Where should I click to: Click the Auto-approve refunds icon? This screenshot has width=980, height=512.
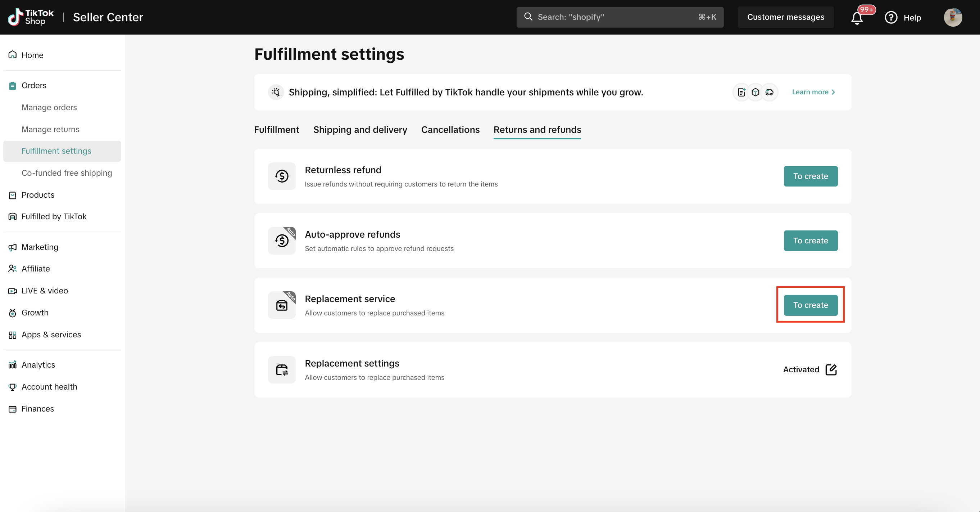[x=282, y=241]
